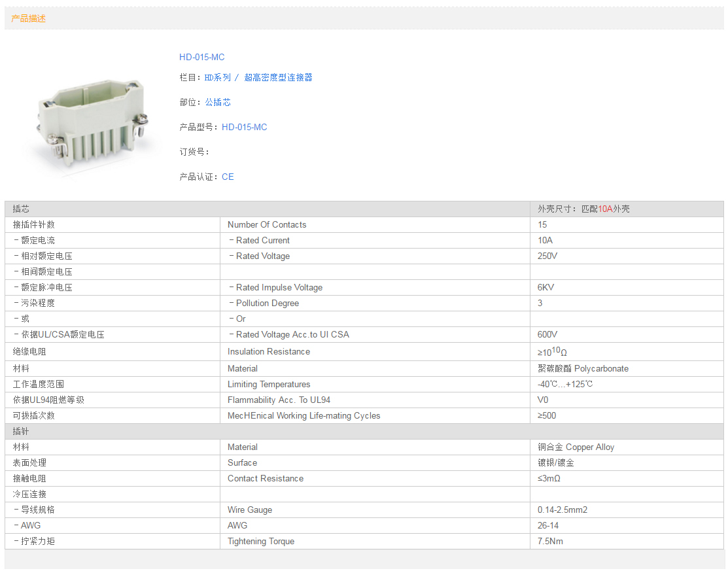Click the HD-015-MC title link at top
Viewport: 728px width, 573px height.
201,57
